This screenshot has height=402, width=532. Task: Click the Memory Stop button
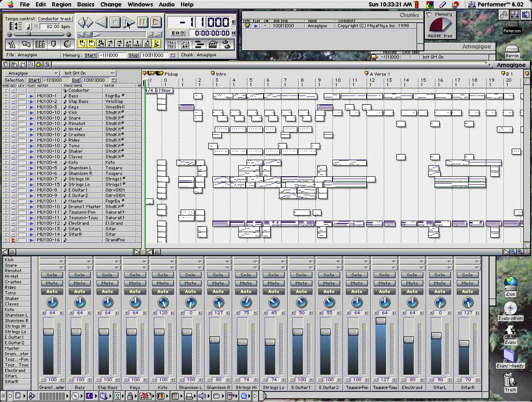133,55
